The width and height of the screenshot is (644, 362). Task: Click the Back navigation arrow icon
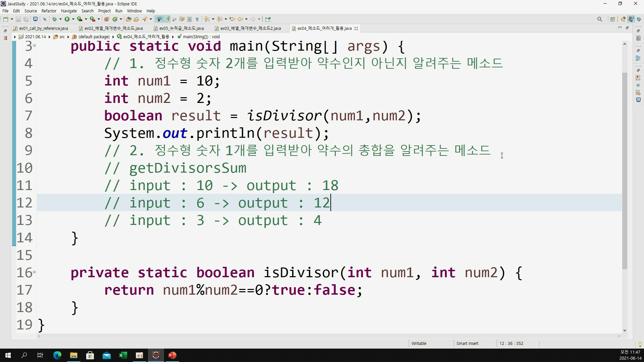240,19
